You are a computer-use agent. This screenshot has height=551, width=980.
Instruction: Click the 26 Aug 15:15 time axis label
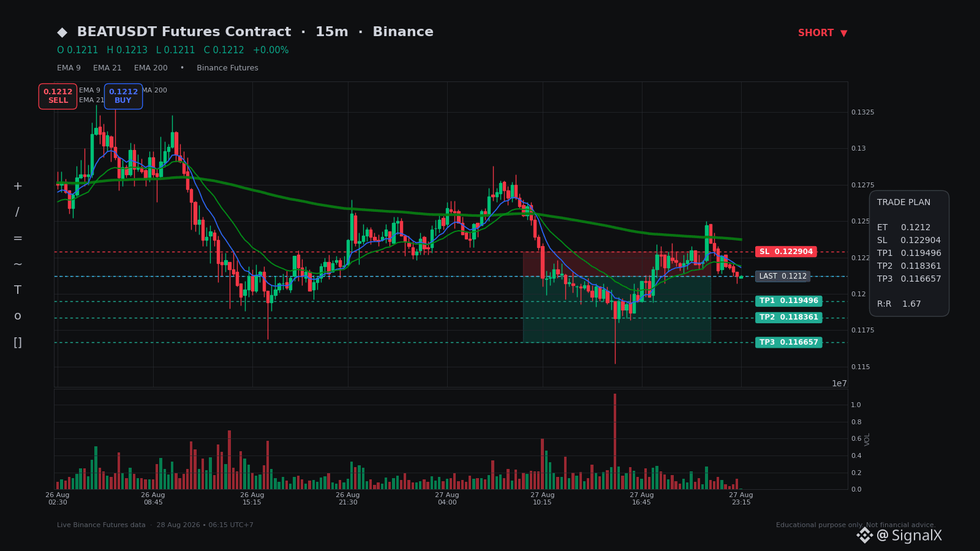pos(252,498)
